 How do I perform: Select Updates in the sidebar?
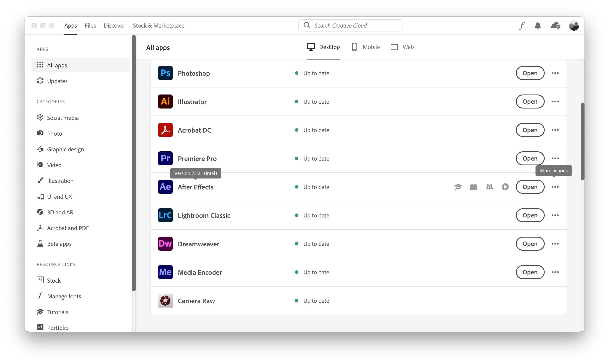coord(57,81)
